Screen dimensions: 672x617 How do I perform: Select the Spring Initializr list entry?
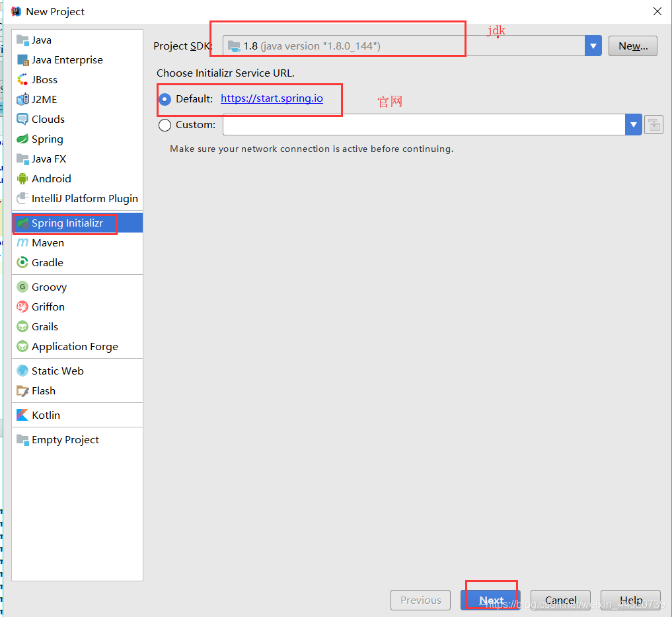pyautogui.click(x=77, y=223)
